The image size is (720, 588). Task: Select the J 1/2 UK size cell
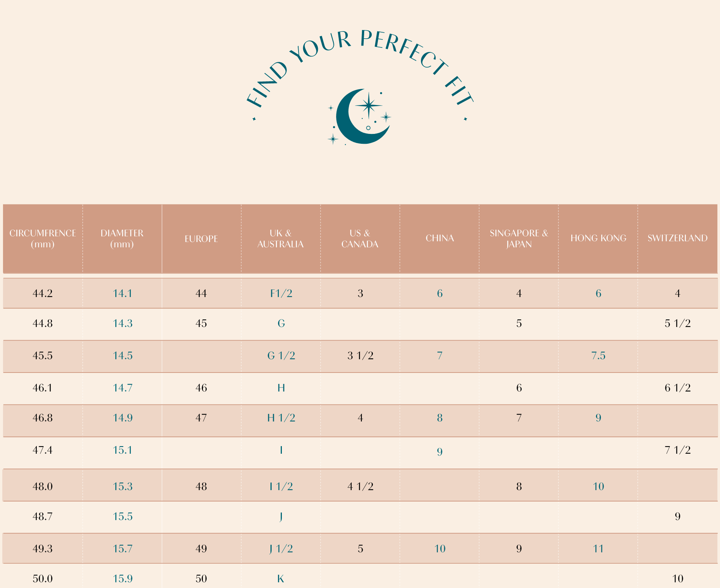(x=281, y=549)
